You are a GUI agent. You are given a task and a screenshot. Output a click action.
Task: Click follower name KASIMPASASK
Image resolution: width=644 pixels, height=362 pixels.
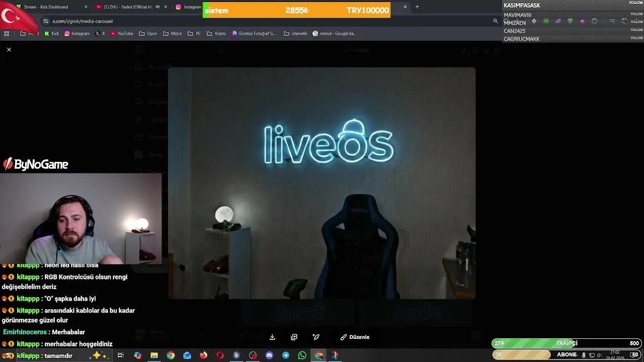click(x=522, y=6)
